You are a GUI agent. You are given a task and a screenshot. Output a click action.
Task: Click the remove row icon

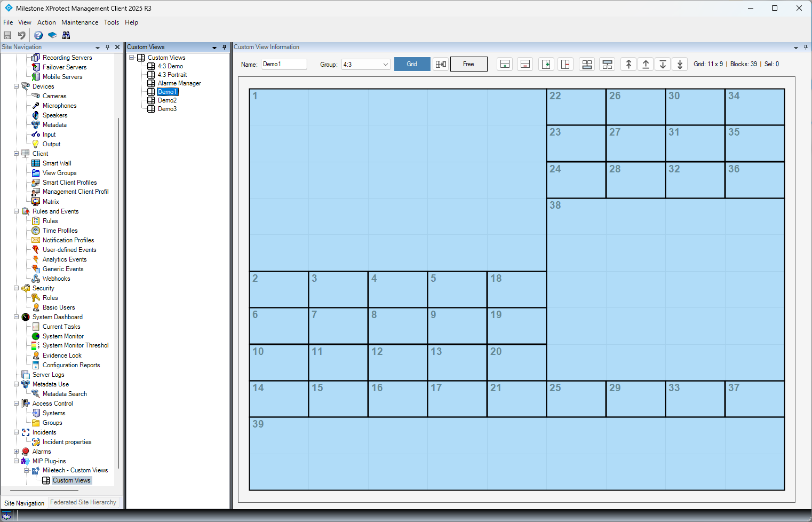[525, 64]
